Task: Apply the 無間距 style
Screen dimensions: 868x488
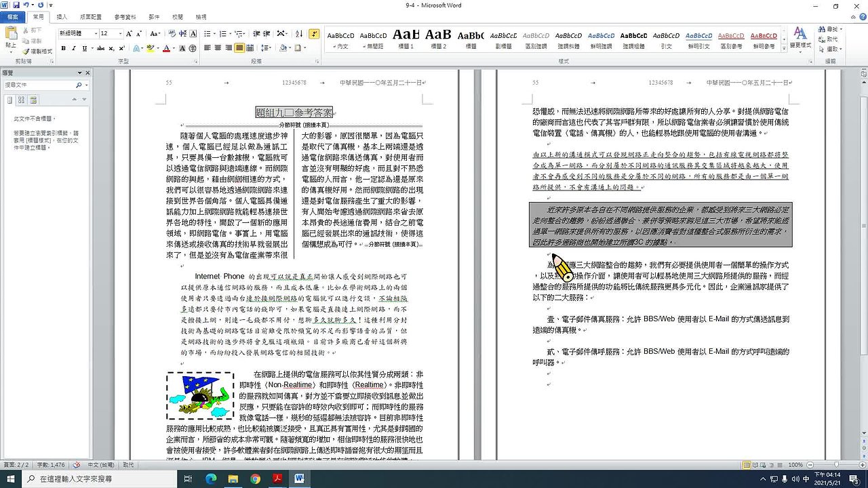Action: (373, 38)
